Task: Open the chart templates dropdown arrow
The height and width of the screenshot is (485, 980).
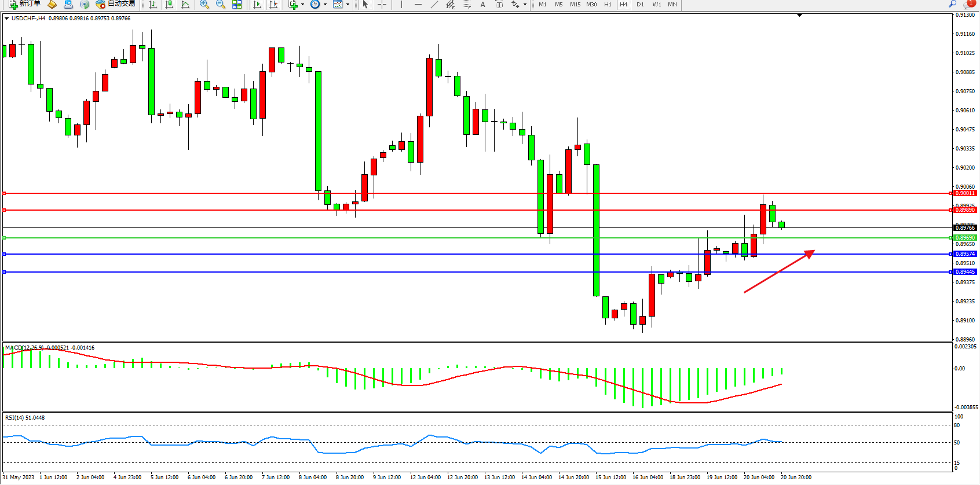Action: (x=348, y=5)
